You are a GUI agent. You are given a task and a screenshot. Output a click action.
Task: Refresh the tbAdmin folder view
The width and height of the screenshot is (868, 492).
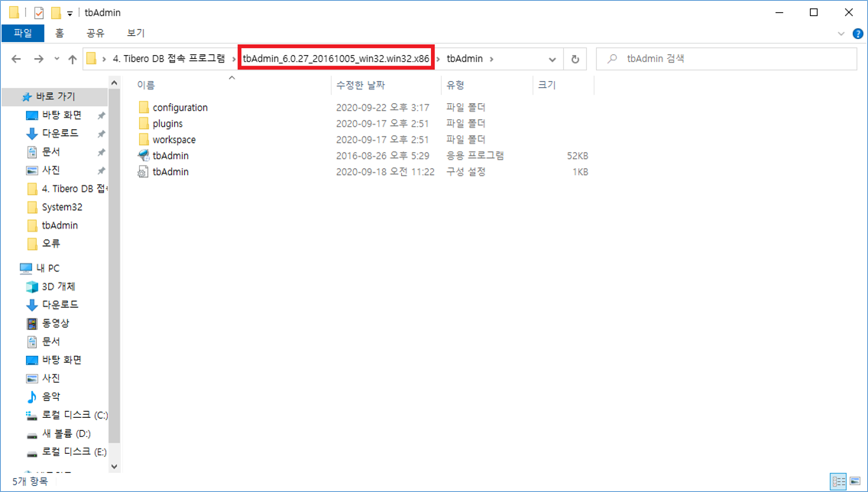click(575, 60)
